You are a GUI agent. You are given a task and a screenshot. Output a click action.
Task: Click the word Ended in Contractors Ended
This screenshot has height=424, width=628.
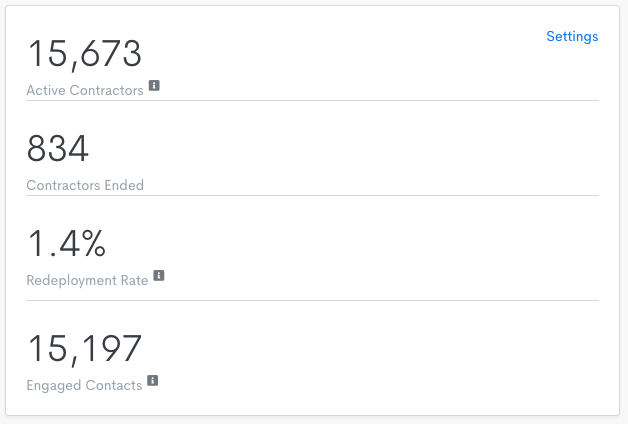coord(123,185)
